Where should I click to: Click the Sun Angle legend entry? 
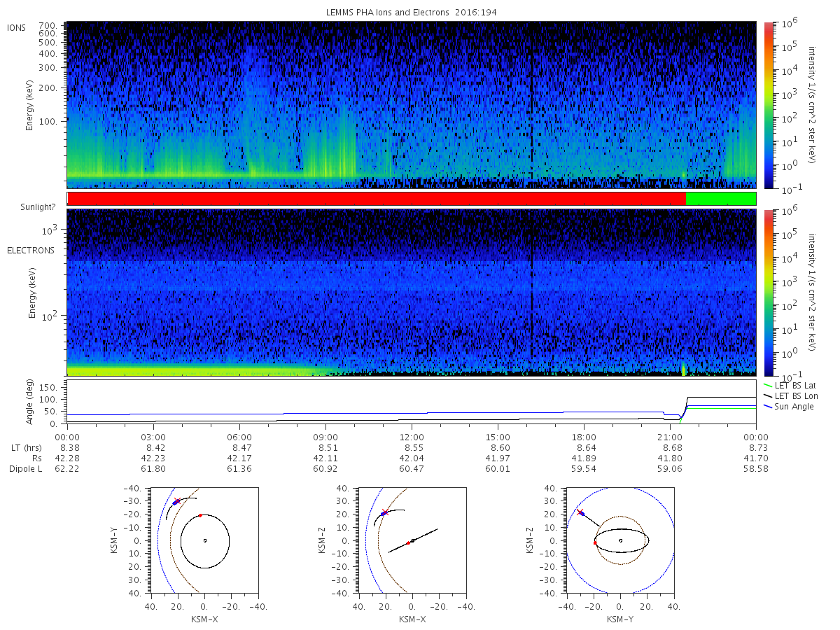pos(789,407)
